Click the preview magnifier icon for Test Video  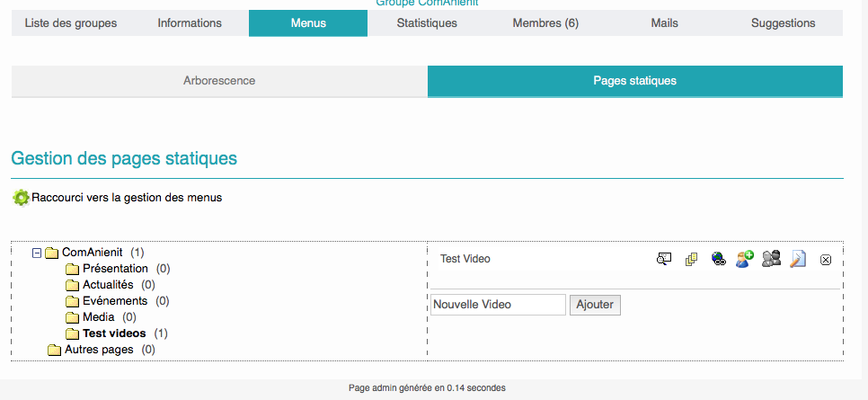(664, 259)
